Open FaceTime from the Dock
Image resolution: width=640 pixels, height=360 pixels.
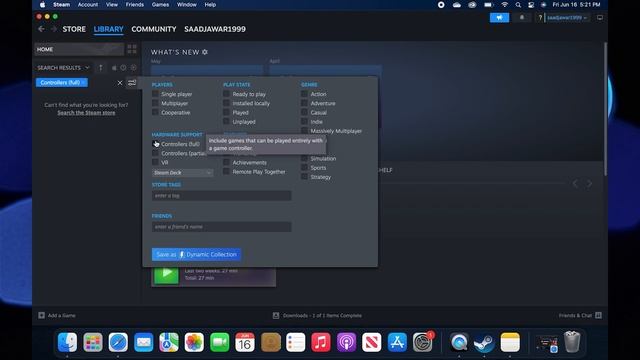tap(220, 342)
